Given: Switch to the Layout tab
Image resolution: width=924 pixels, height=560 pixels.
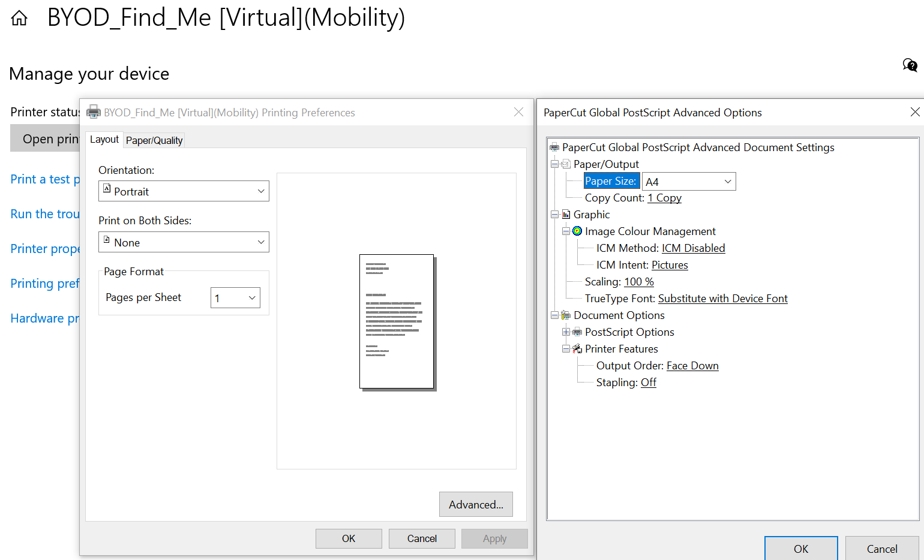Looking at the screenshot, I should click(104, 139).
